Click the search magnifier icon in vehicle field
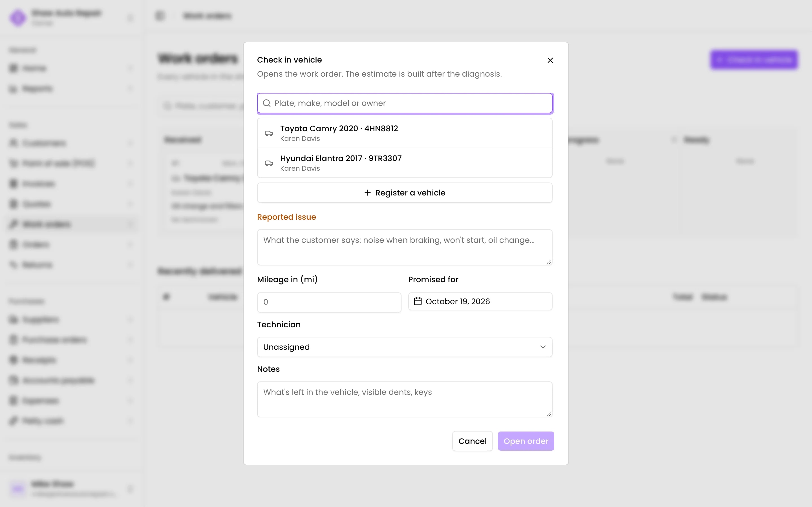Image resolution: width=812 pixels, height=507 pixels. [267, 103]
